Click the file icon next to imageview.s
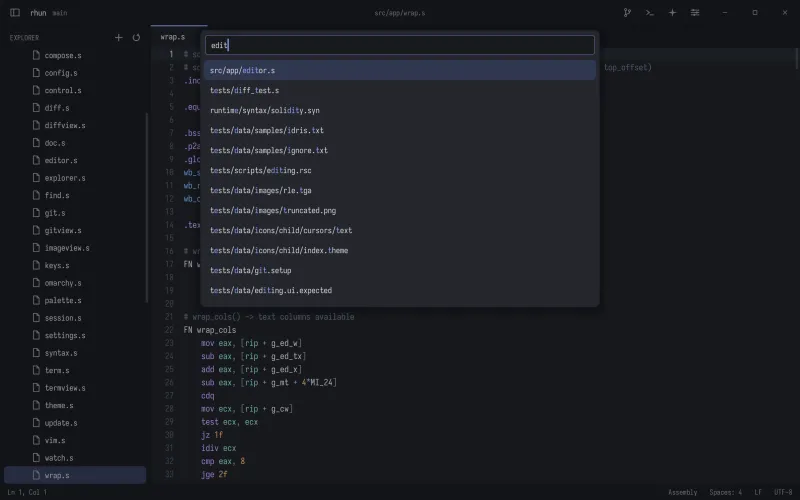This screenshot has width=800, height=500. coord(36,247)
